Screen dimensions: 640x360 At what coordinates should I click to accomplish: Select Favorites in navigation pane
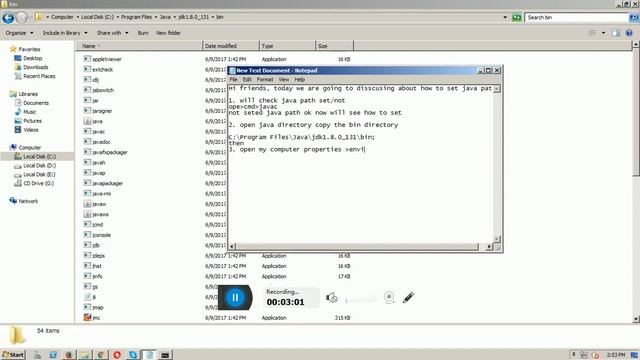coord(29,49)
